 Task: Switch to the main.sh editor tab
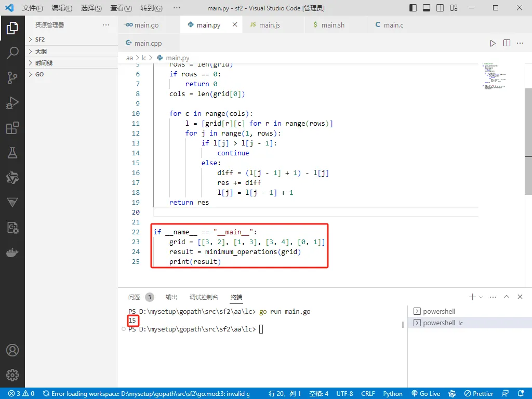pos(336,25)
